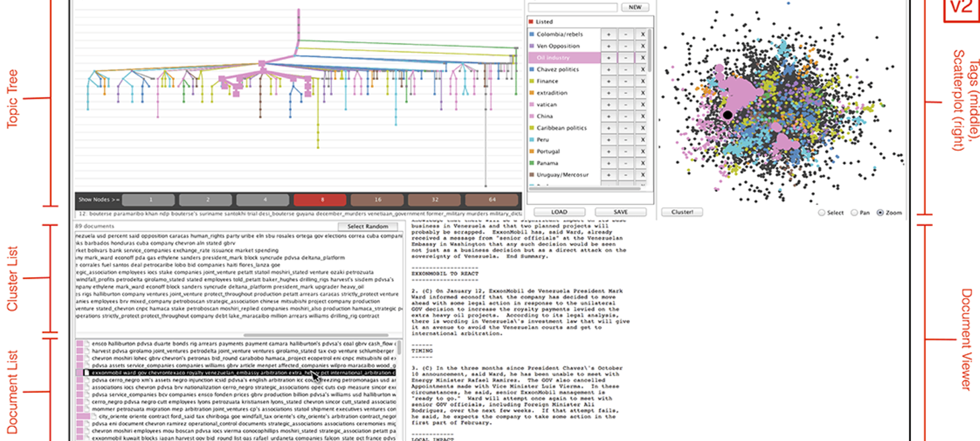Load tags with the LOAD button

(559, 212)
